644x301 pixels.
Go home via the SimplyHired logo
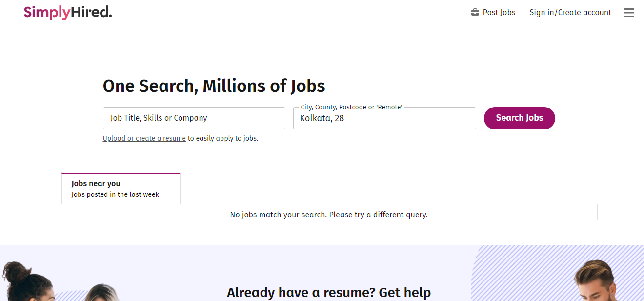[x=68, y=12]
